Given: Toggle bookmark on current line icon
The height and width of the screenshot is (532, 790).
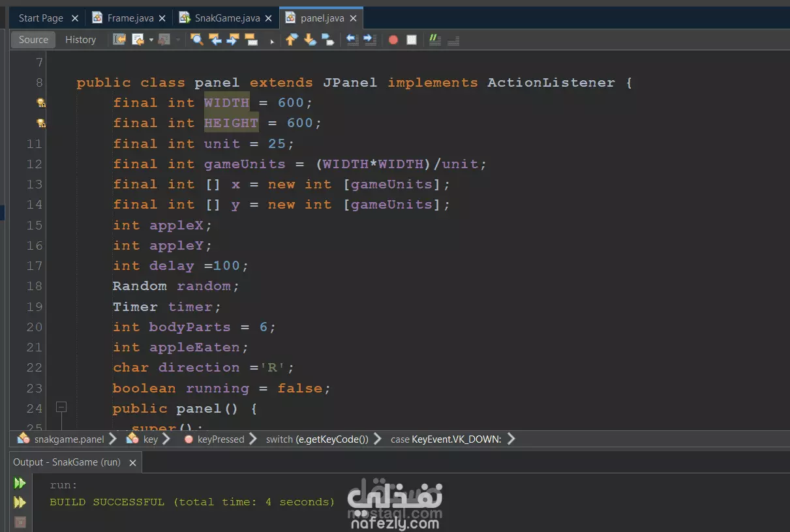Looking at the screenshot, I should point(328,40).
